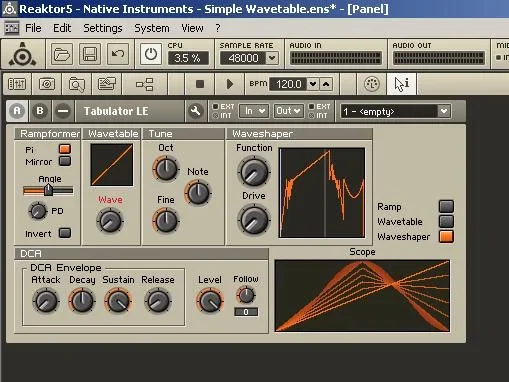This screenshot has width=509, height=382.
Task: Open the ? help menu
Action: (x=218, y=28)
